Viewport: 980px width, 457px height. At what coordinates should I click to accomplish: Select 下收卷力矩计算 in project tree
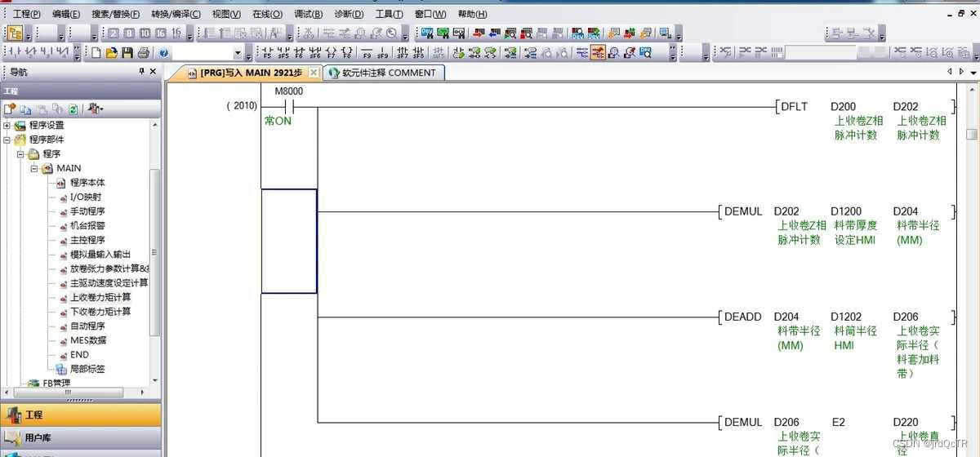click(100, 312)
